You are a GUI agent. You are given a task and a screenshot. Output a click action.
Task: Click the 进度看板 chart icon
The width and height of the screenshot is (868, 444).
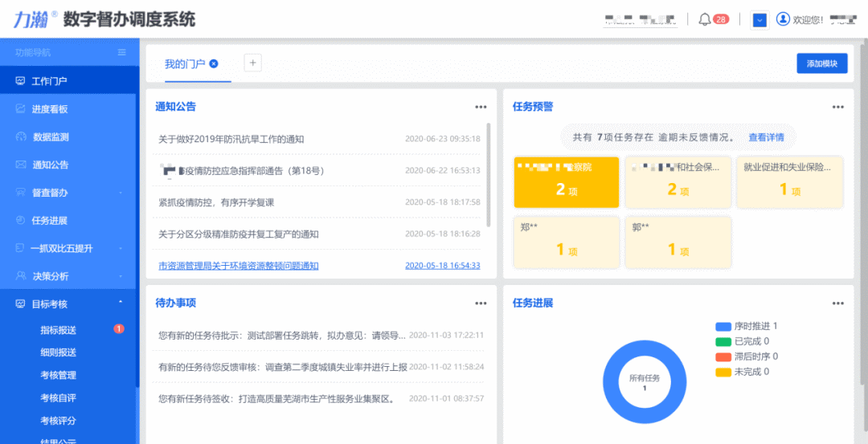coord(20,109)
